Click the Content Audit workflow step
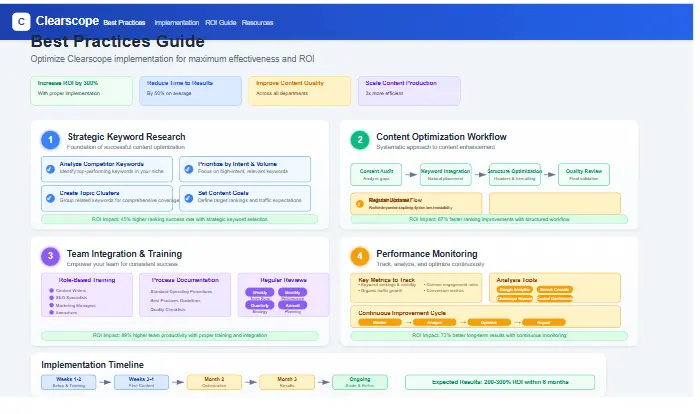This screenshot has height=414, width=700. pos(376,174)
